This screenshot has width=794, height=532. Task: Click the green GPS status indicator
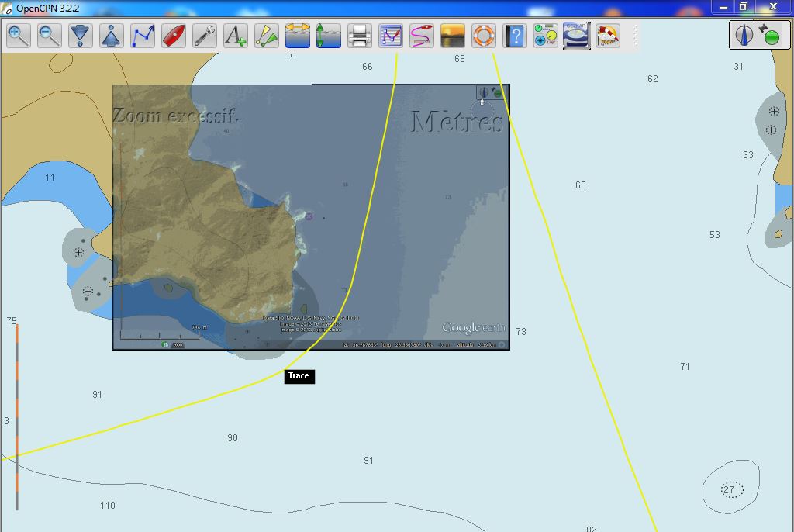tap(772, 37)
